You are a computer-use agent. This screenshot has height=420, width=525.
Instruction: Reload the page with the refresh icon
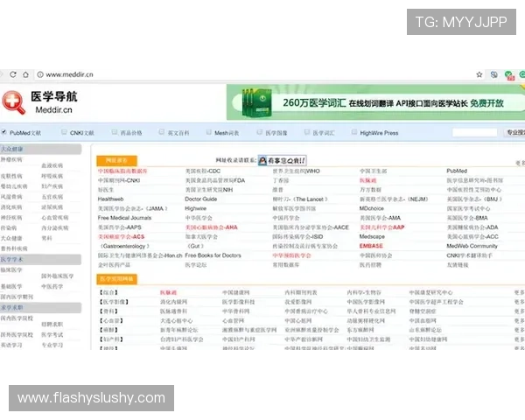tap(13, 74)
